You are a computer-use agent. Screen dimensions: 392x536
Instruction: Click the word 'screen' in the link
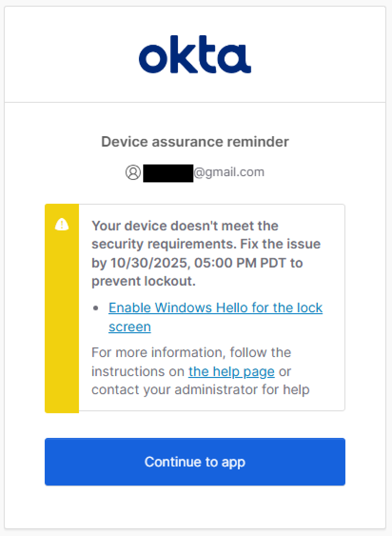coord(129,327)
